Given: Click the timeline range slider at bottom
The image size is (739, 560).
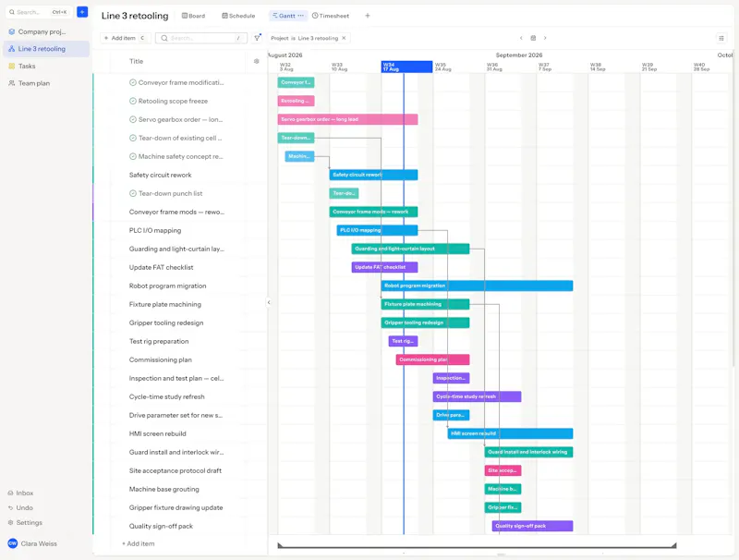Looking at the screenshot, I should tap(477, 546).
